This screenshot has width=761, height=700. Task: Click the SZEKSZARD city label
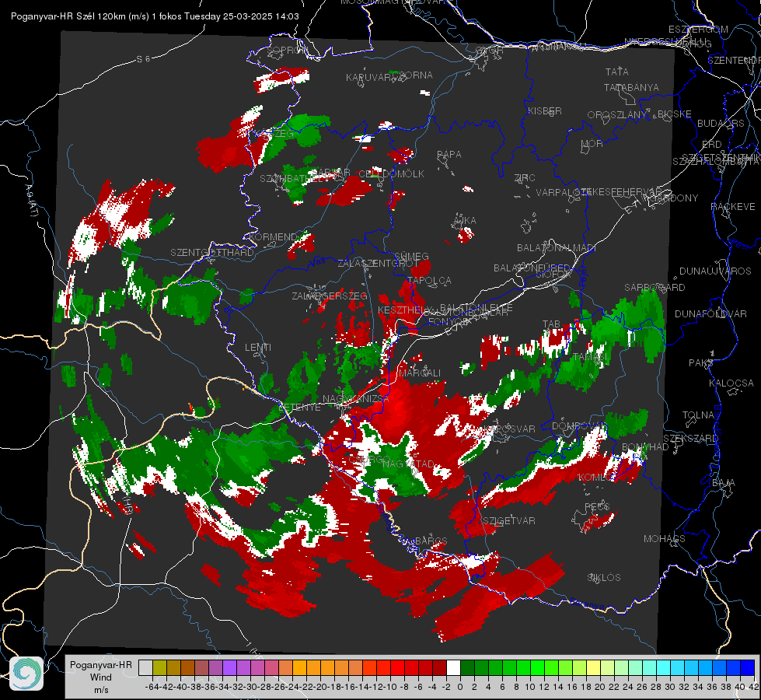690,438
